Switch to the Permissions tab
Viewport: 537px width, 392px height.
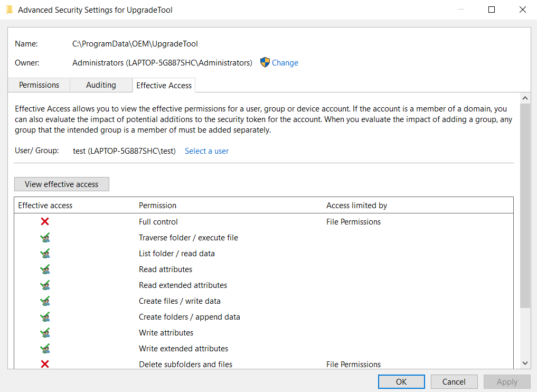tap(39, 85)
